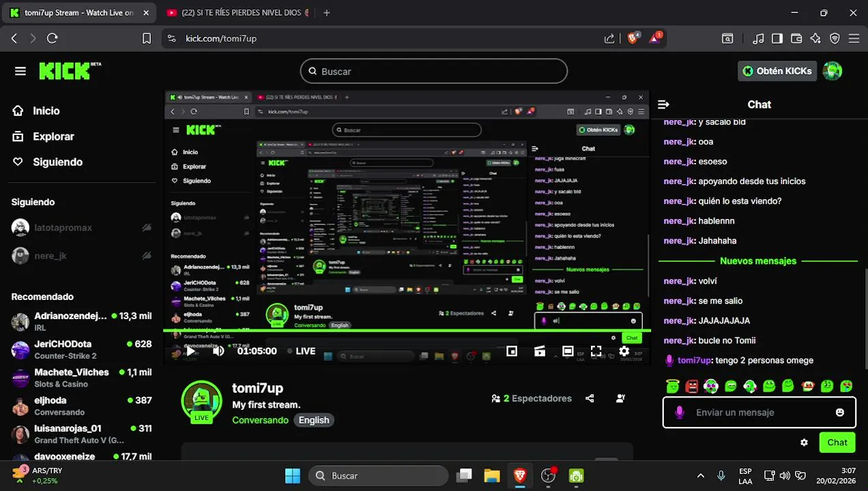
Task: Toggle the browser sidebar panel
Action: click(777, 39)
